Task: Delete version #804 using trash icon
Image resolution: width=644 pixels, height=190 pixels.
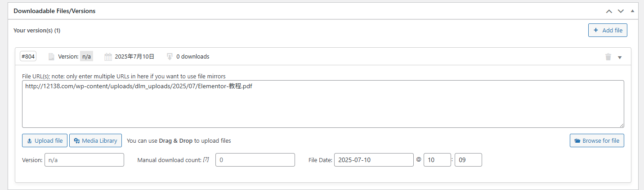Action: 608,57
